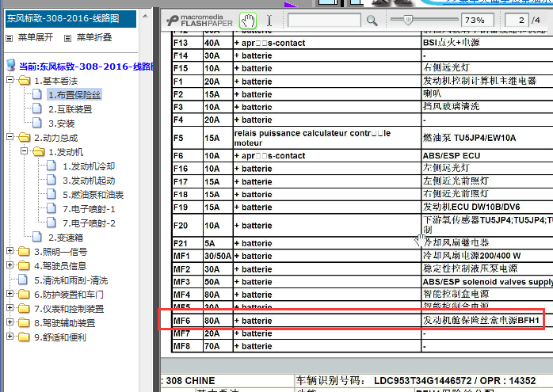Select the text cursor tool
The image size is (553, 392).
tap(269, 21)
